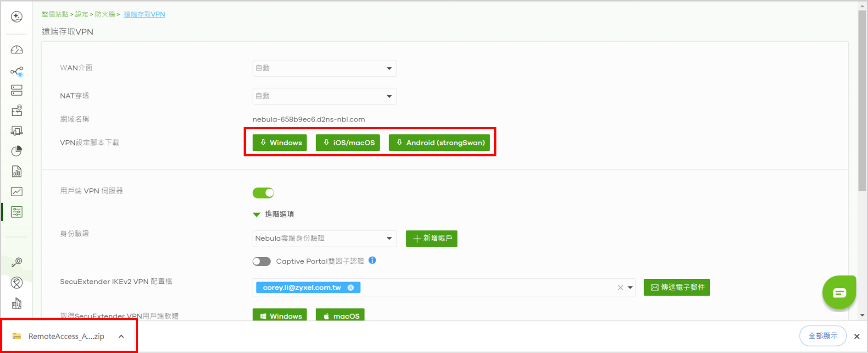Open the clients monitor-devices sidebar icon
The height and width of the screenshot is (353, 868).
coord(17,131)
